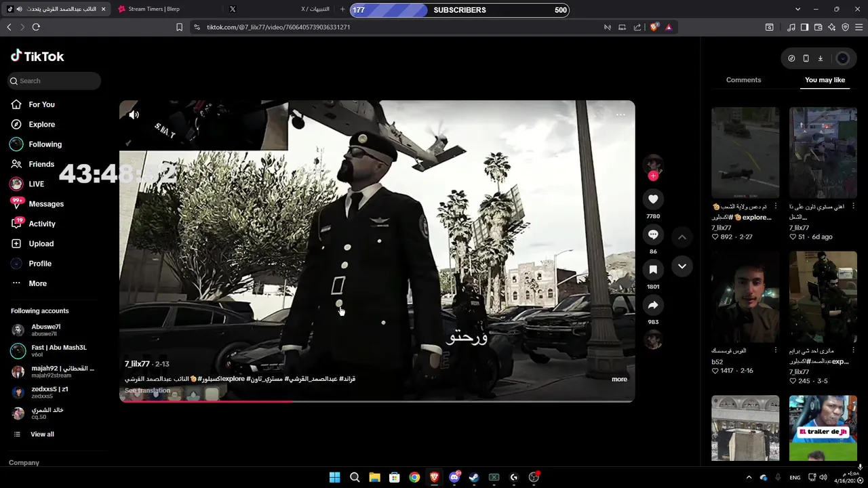Open suggested video with 892 likes

(745, 152)
